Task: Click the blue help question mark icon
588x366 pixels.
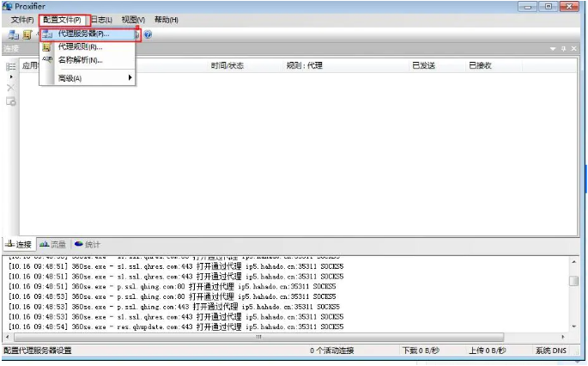Action: point(149,34)
